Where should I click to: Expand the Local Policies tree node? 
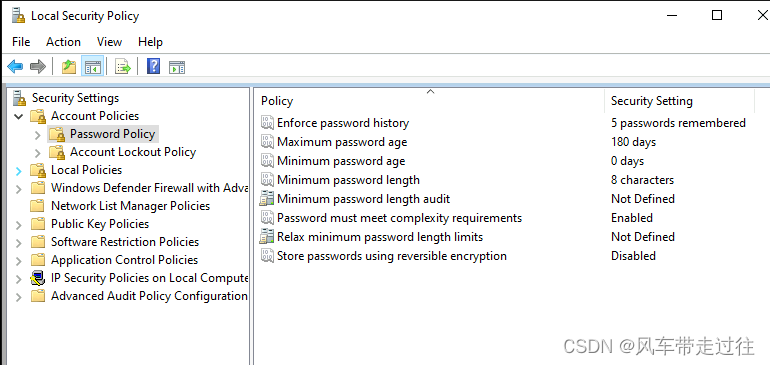click(x=19, y=171)
